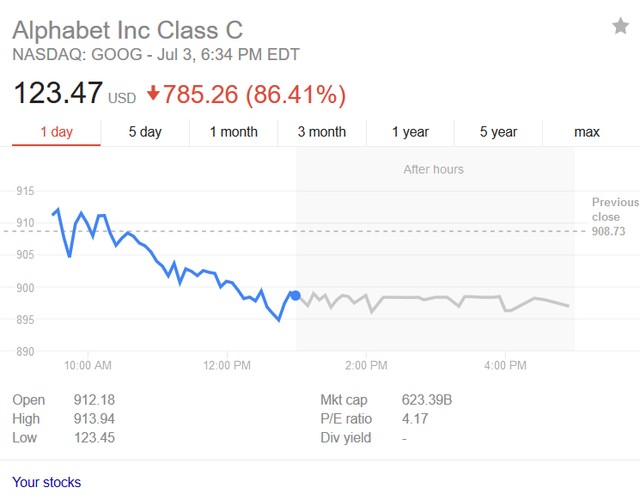Show the 3 month chart range
The width and height of the screenshot is (640, 500).
322,132
